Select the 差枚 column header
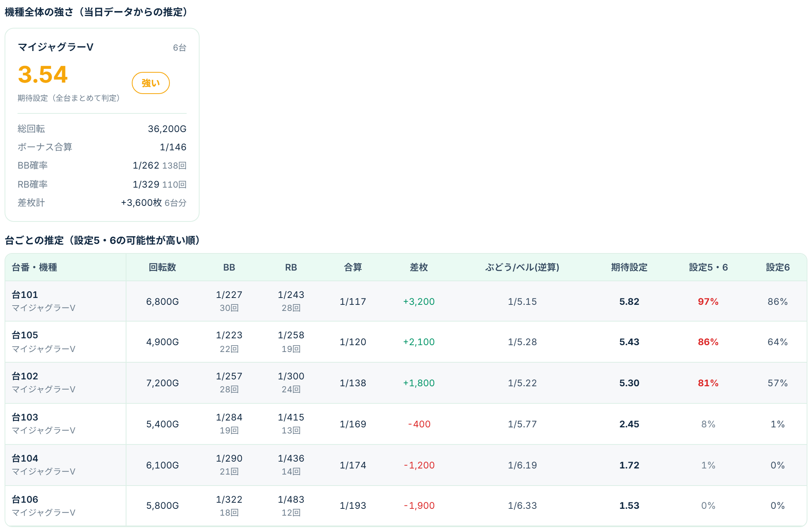The height and width of the screenshot is (532, 812). click(x=419, y=267)
